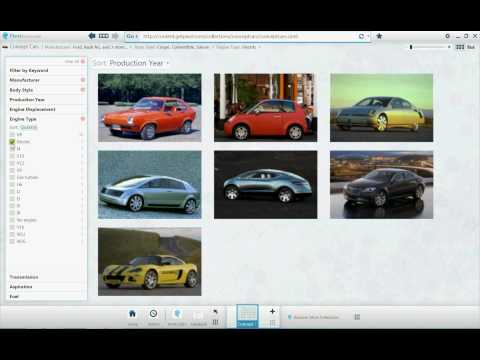Clear the Body Style filter with its red circle
Screen dimensions: 480x360
83,90
